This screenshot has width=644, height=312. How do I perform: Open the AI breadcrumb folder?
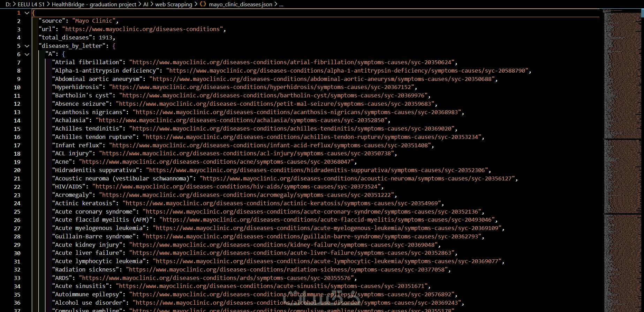click(146, 4)
